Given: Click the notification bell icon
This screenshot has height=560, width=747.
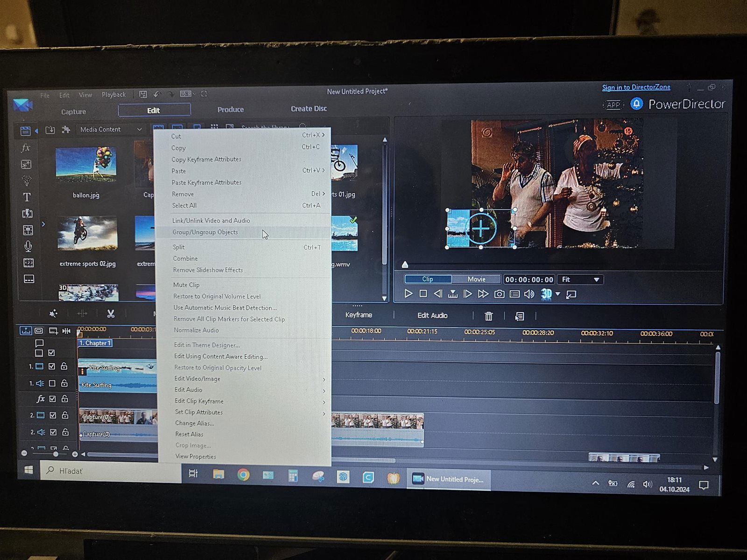Looking at the screenshot, I should (x=637, y=104).
